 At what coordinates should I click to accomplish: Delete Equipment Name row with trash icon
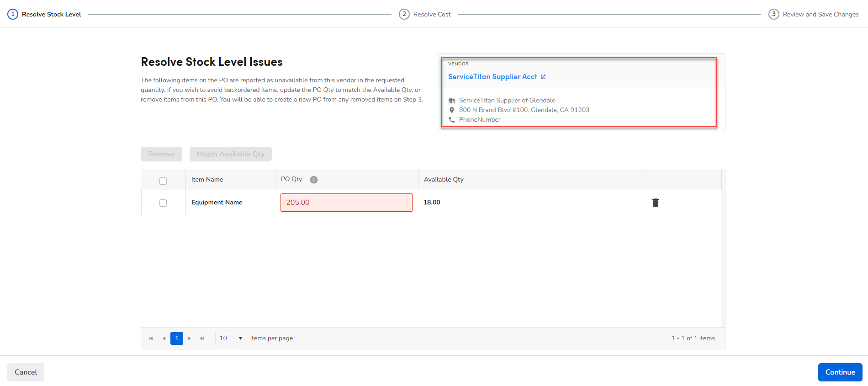click(655, 203)
